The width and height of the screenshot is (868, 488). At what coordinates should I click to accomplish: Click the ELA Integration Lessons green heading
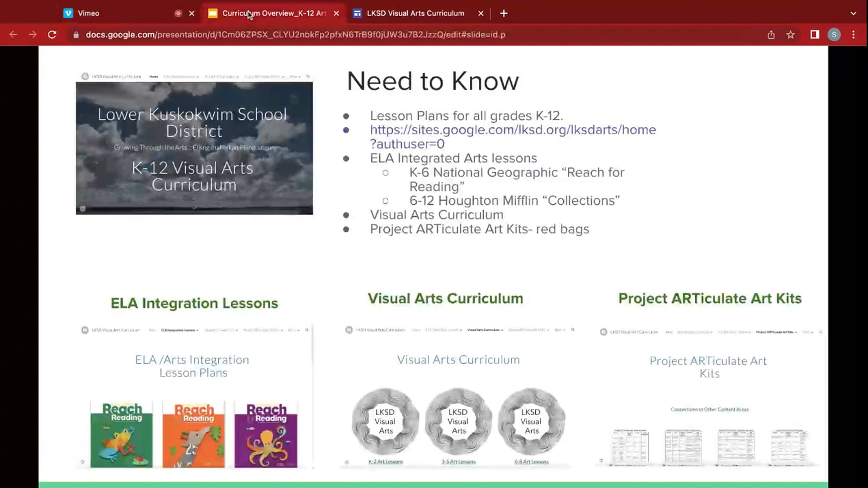[194, 303]
